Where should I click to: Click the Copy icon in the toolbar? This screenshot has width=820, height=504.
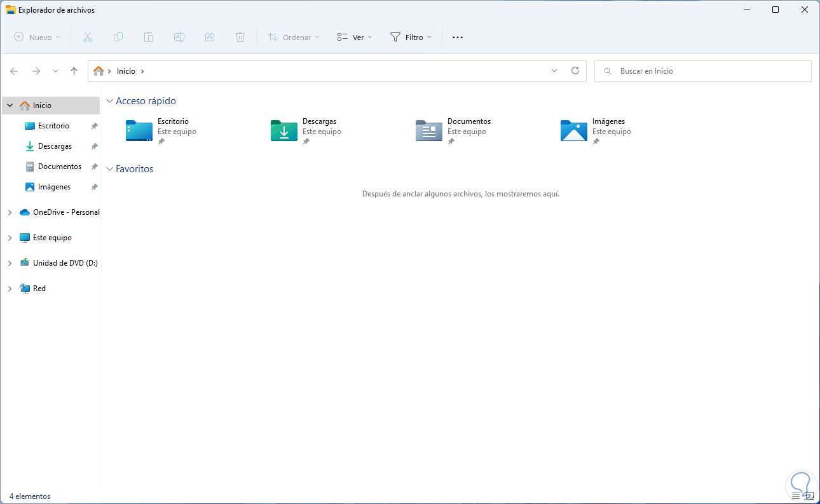point(118,37)
